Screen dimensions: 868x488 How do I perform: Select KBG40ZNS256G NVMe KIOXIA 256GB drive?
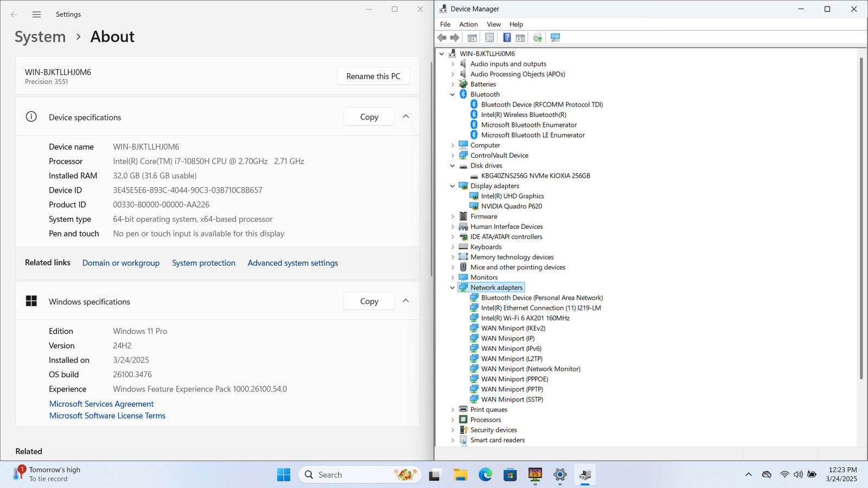click(x=535, y=176)
